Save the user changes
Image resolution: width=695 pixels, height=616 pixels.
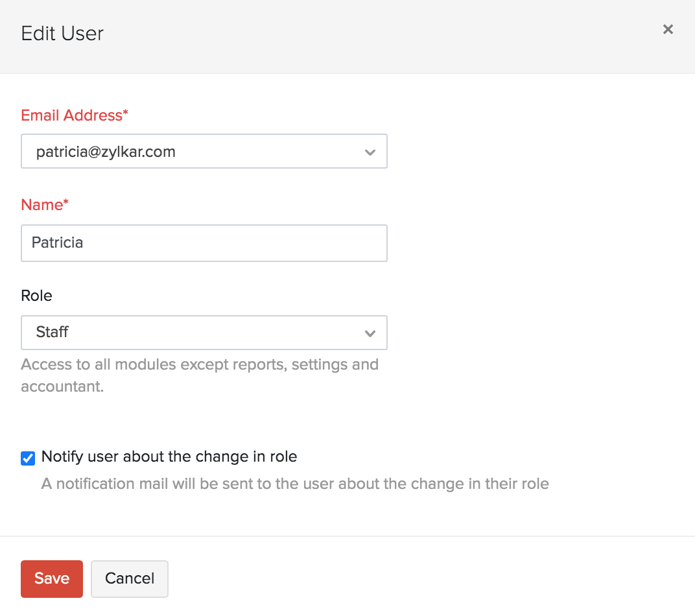click(51, 578)
